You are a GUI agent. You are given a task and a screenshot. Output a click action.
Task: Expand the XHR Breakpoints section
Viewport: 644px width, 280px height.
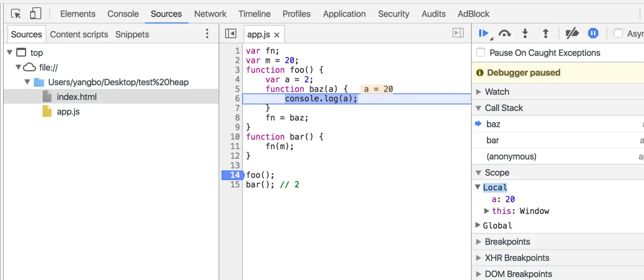(479, 258)
